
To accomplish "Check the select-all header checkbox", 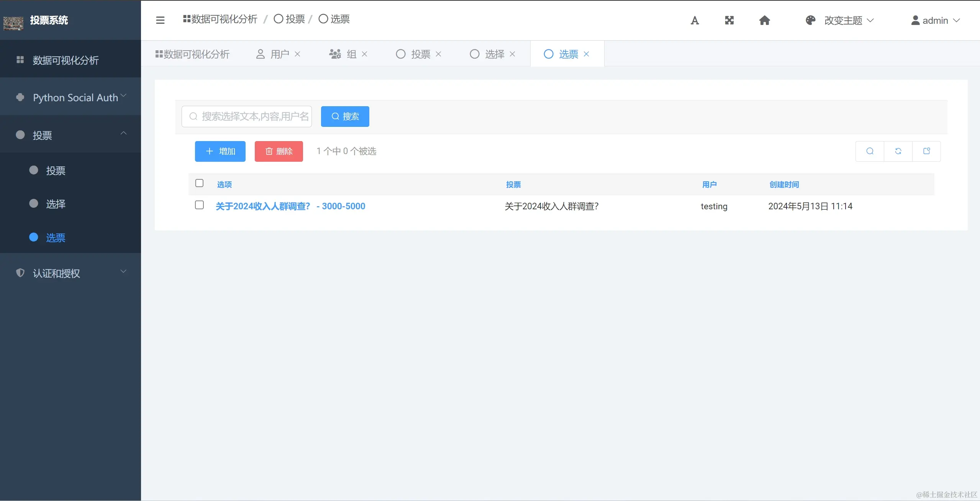I will tap(199, 183).
